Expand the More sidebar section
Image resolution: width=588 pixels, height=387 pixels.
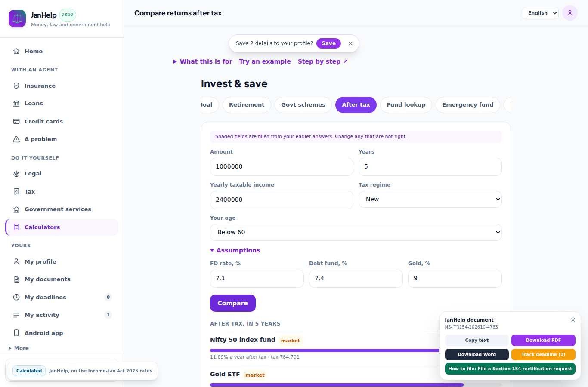point(19,348)
